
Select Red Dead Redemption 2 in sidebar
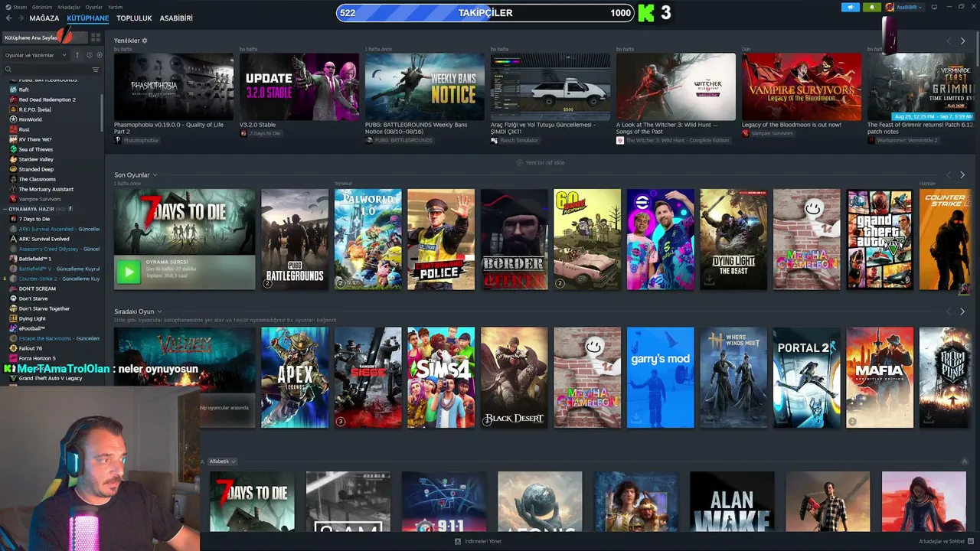click(x=47, y=99)
